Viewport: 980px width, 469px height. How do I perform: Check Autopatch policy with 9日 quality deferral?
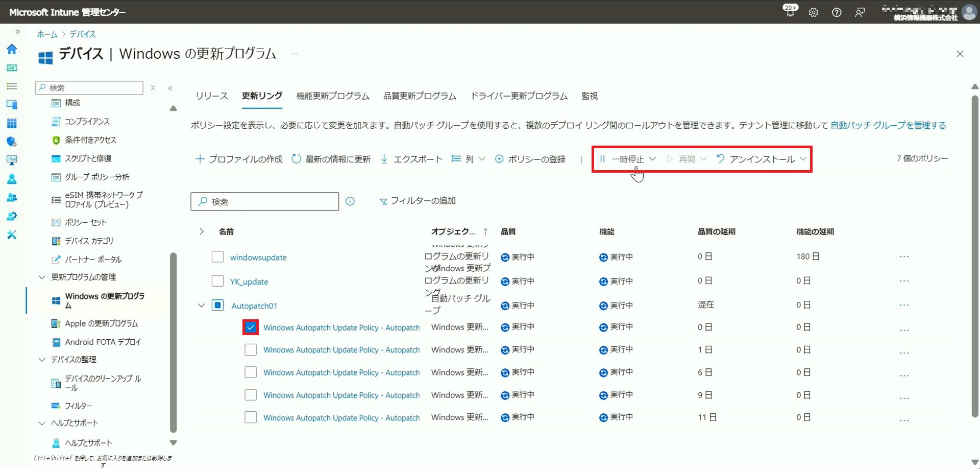coord(251,394)
